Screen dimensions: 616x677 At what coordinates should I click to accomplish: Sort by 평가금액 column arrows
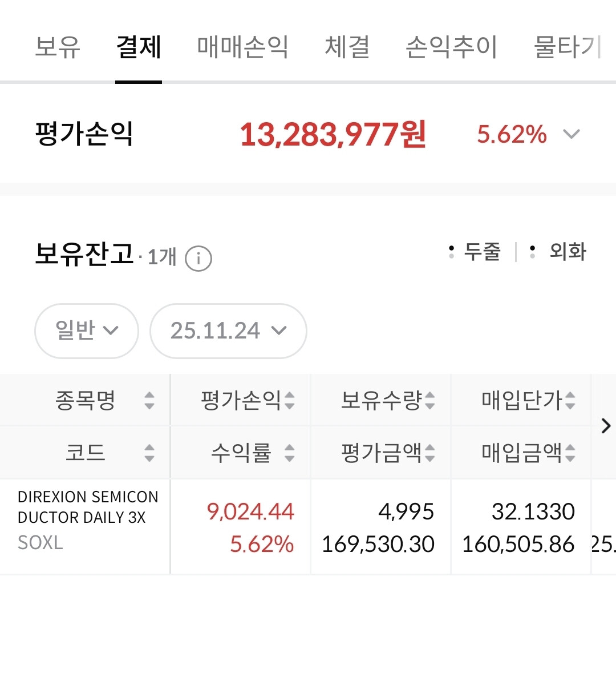click(429, 453)
